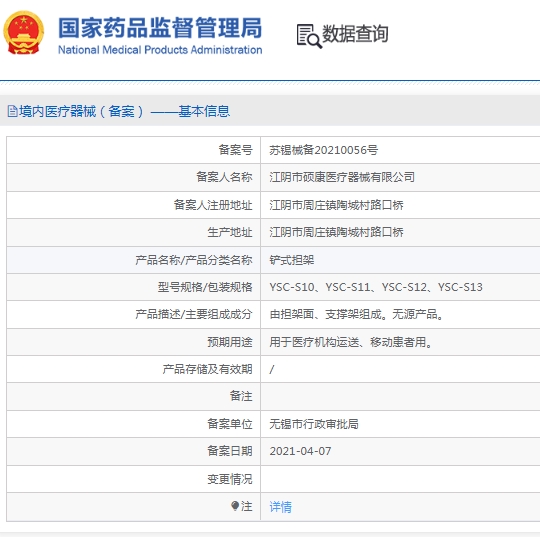Click the national emblem logo

23,32
